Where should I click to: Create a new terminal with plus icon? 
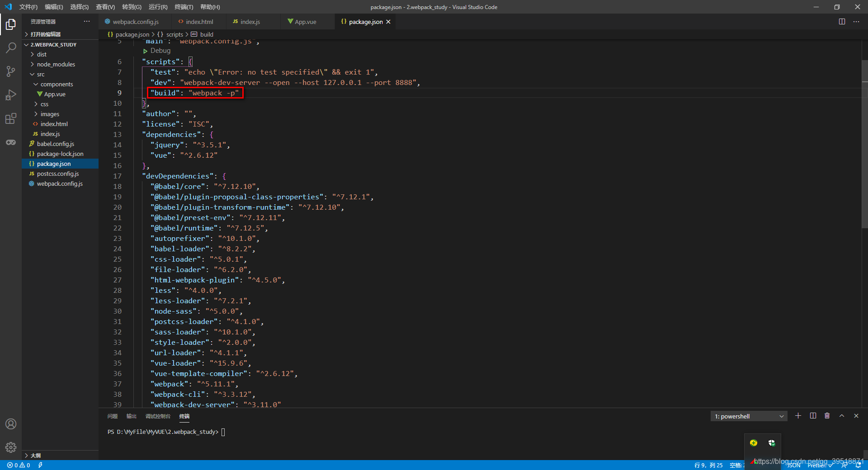click(798, 416)
